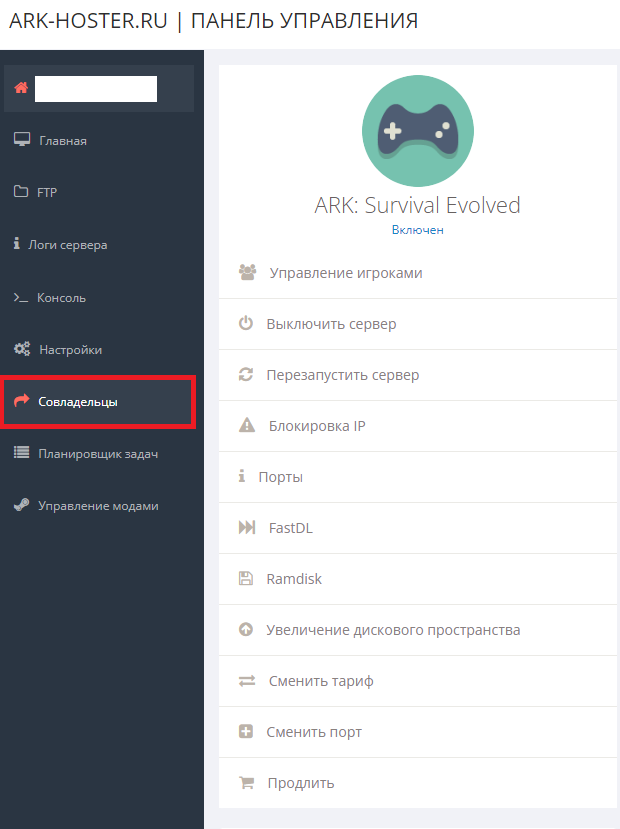Click the share arrow icon beside Совладельцы

pyautogui.click(x=22, y=401)
